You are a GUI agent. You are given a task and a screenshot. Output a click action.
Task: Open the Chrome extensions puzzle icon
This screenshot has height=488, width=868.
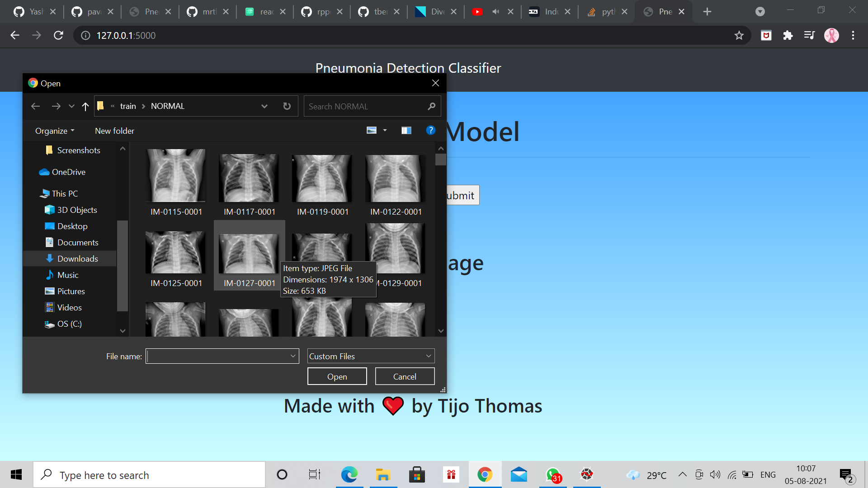tap(788, 35)
